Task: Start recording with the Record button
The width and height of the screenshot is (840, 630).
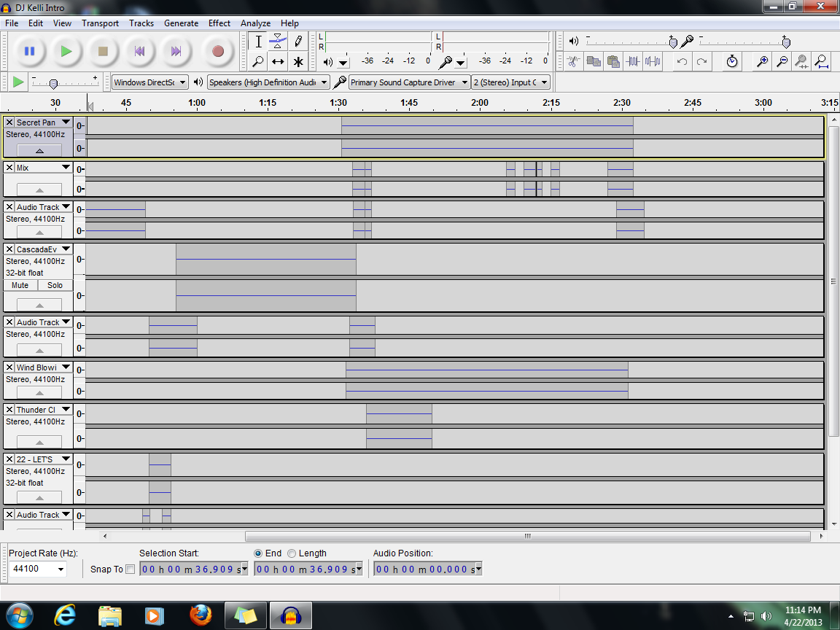Action: click(217, 51)
